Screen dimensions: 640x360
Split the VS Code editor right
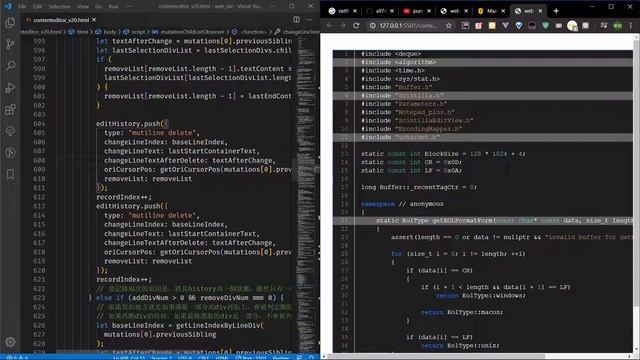296,20
